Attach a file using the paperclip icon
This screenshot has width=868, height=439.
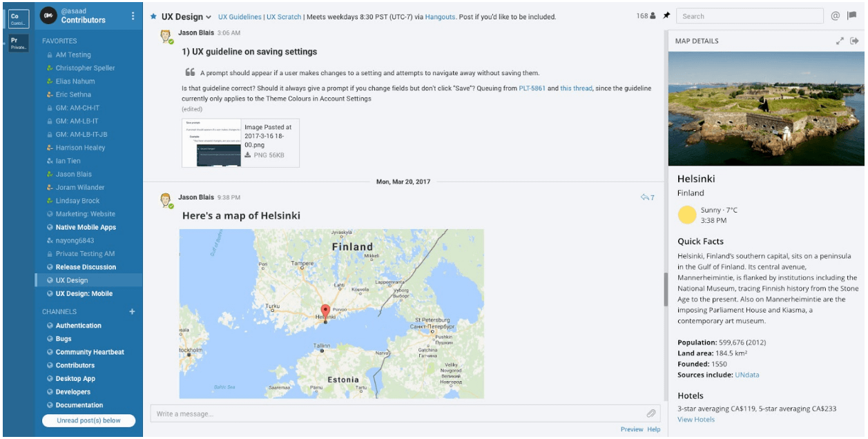(650, 413)
